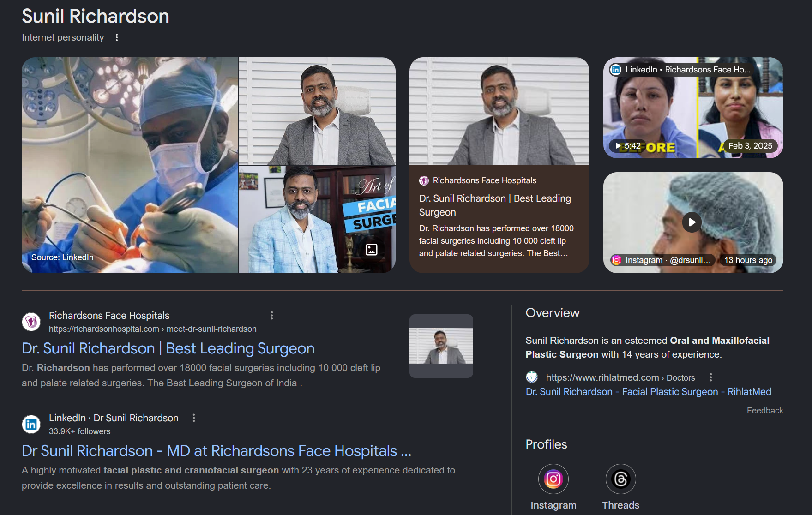Open the three-dot menu beside Internet personality

click(117, 37)
